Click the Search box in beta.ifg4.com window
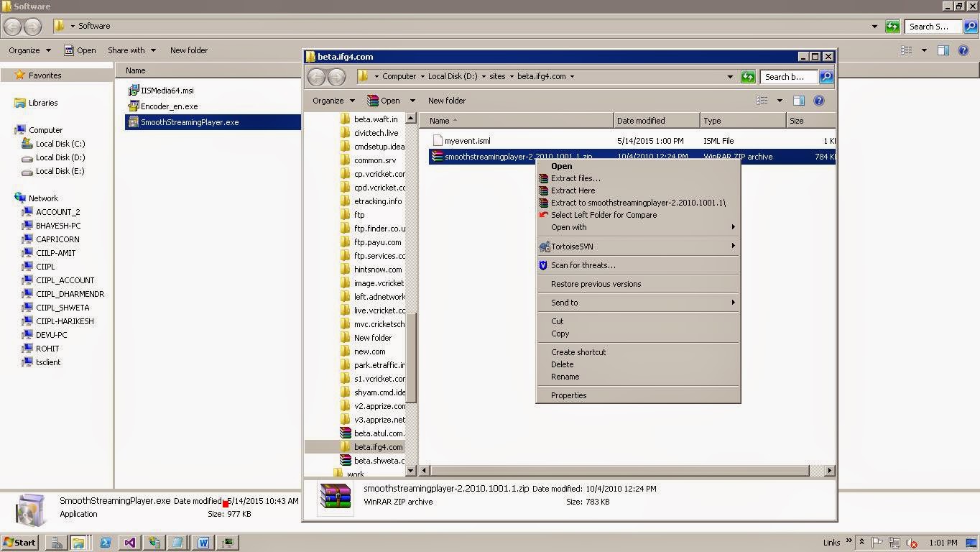The height and width of the screenshot is (552, 980). coord(788,76)
